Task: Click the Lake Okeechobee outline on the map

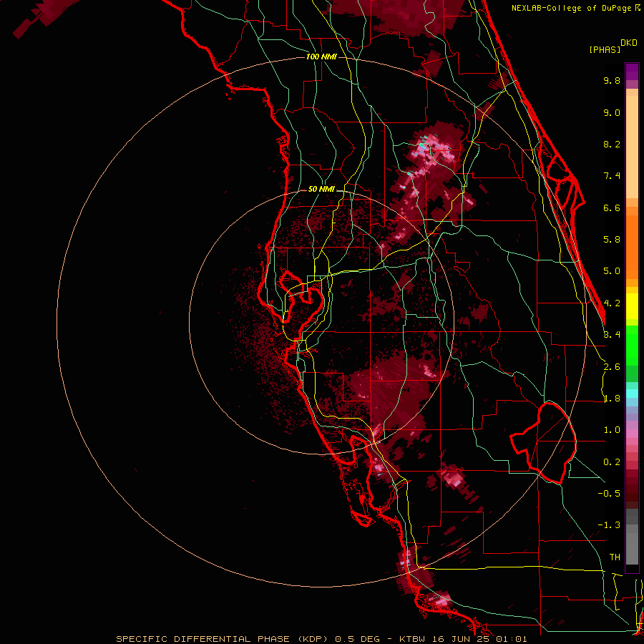Action: click(543, 443)
